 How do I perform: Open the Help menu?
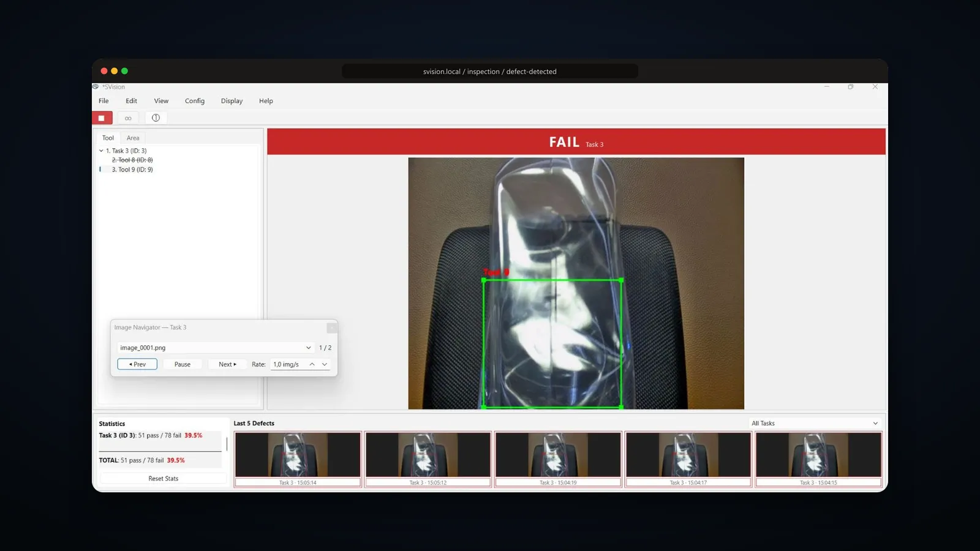(x=266, y=101)
